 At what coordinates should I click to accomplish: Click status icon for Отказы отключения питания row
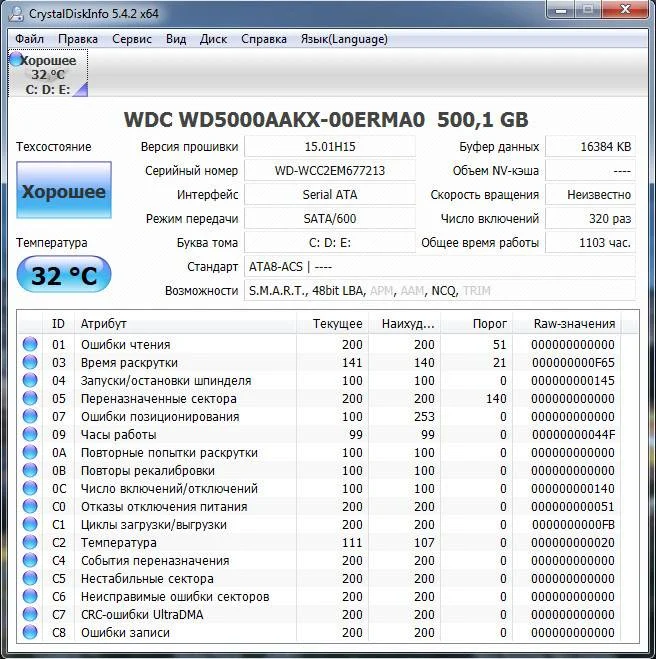tap(30, 506)
